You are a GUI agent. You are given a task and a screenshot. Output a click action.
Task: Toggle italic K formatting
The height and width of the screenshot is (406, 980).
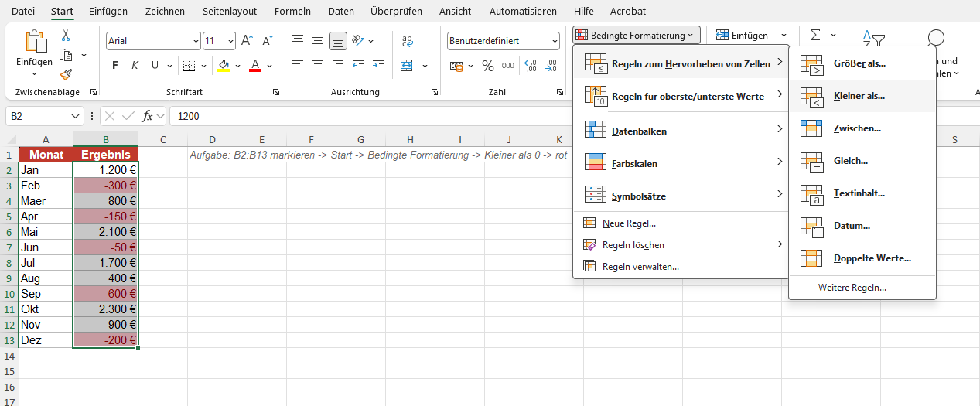(135, 66)
